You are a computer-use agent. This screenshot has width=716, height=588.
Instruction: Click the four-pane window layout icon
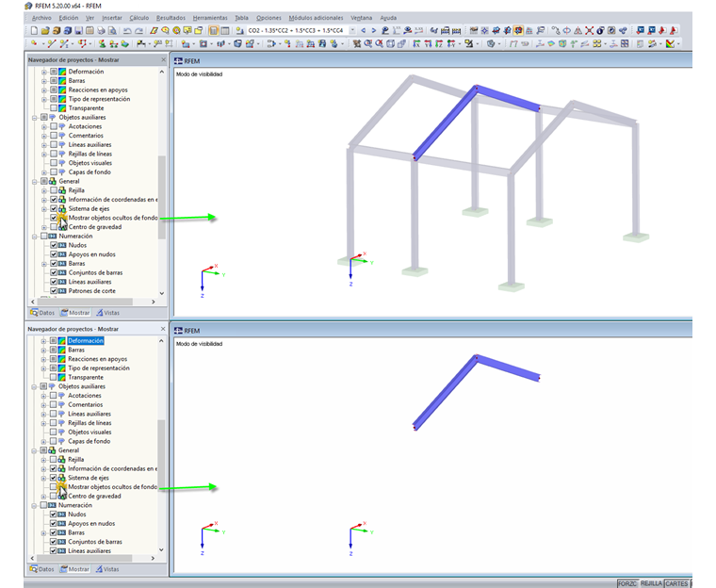point(625,44)
